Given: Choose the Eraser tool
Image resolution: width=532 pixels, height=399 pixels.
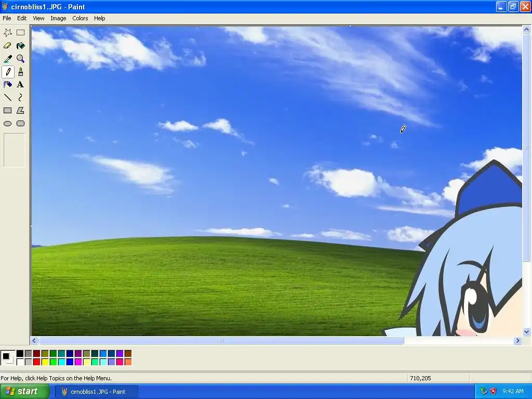Looking at the screenshot, I should click(x=8, y=46).
